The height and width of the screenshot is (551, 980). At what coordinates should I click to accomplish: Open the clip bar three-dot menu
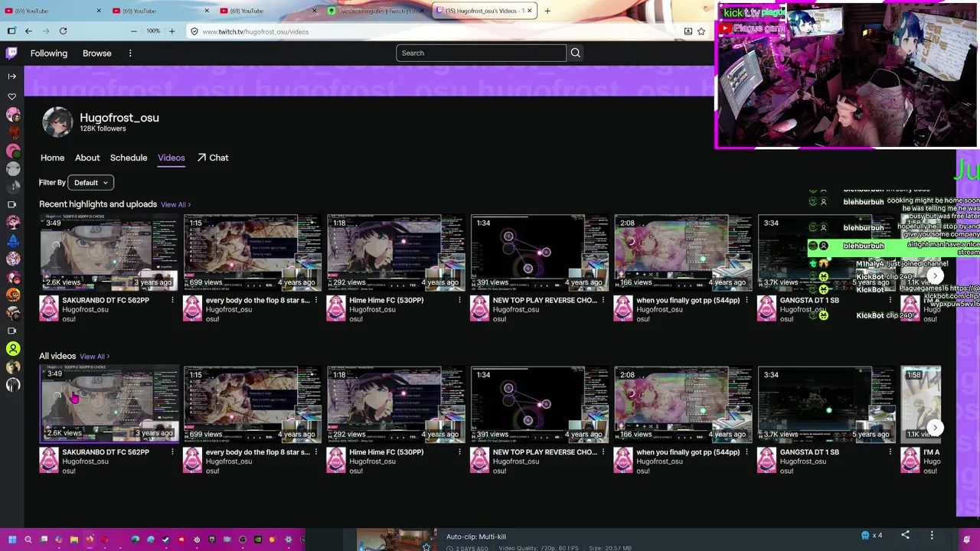(932, 535)
